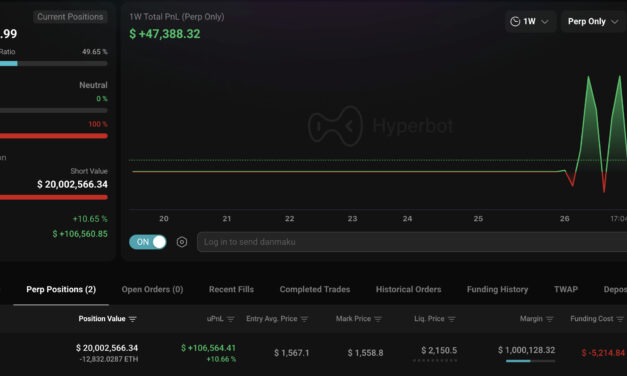Click the clock icon beside 1W

tap(515, 22)
